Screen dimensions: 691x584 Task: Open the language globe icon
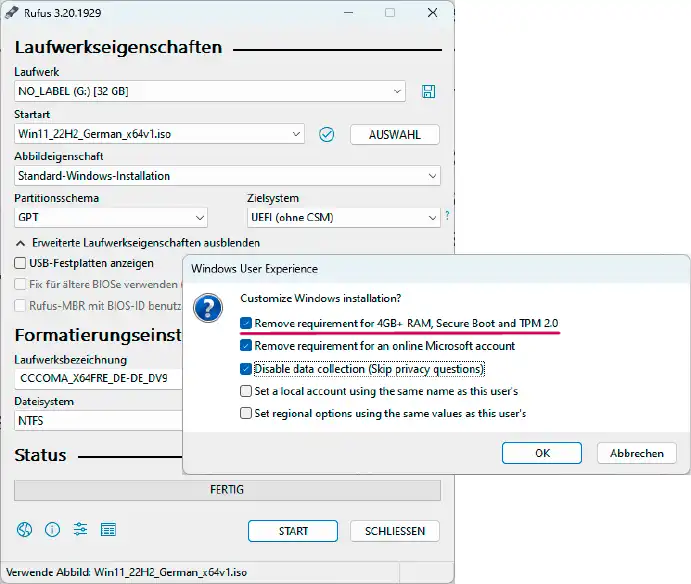point(25,529)
